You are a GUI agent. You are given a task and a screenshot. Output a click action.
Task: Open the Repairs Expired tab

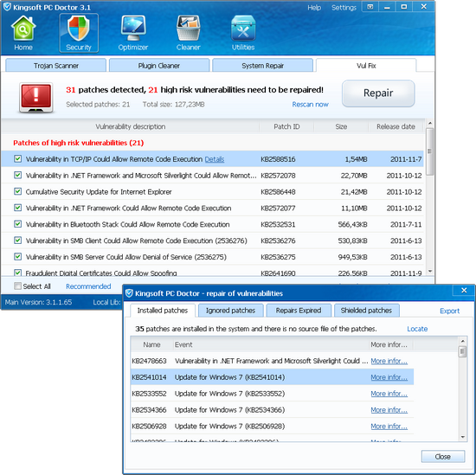click(299, 311)
